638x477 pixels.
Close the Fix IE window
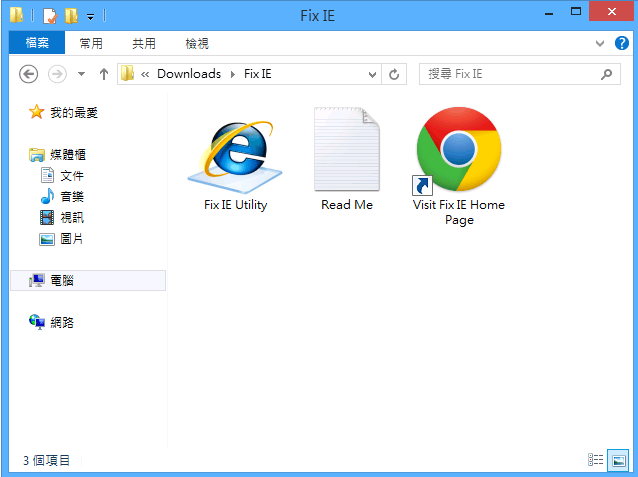(x=611, y=12)
